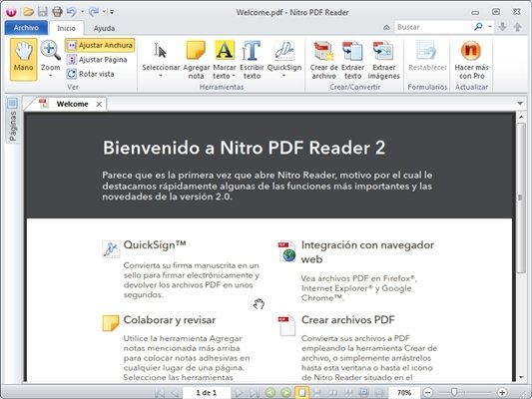Open the Páginas panel icon
Screen dimensions: 532x399
click(x=12, y=103)
